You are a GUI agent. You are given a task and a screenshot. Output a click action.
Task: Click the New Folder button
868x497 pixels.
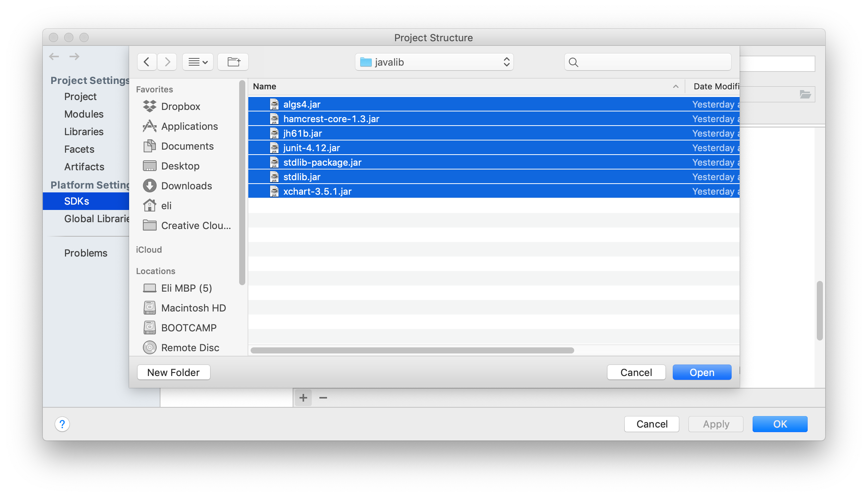click(173, 372)
